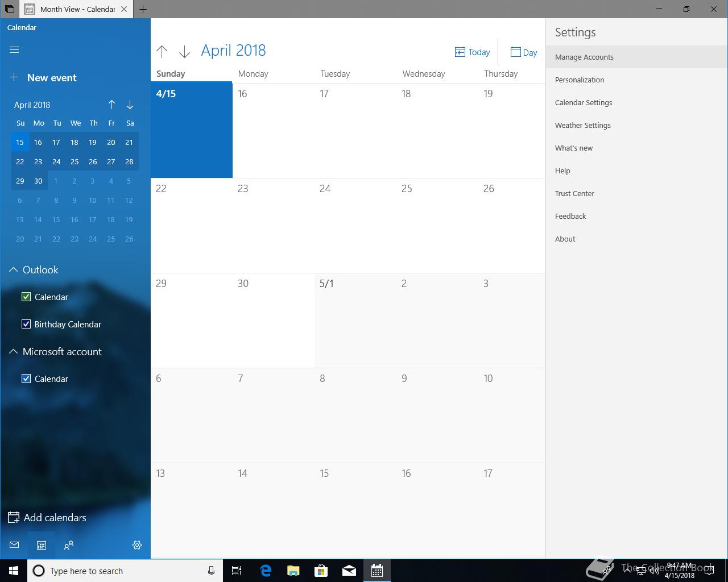Open Weather Settings

[x=637, y=125]
